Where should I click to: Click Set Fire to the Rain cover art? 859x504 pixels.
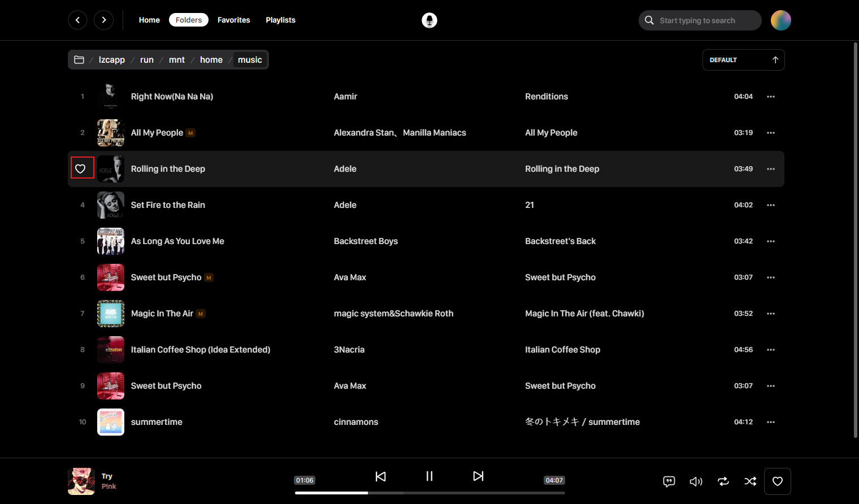pyautogui.click(x=111, y=205)
